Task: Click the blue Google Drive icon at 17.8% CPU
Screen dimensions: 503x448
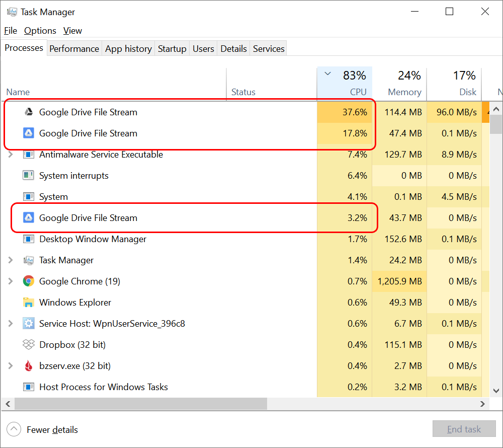Action: [x=29, y=133]
